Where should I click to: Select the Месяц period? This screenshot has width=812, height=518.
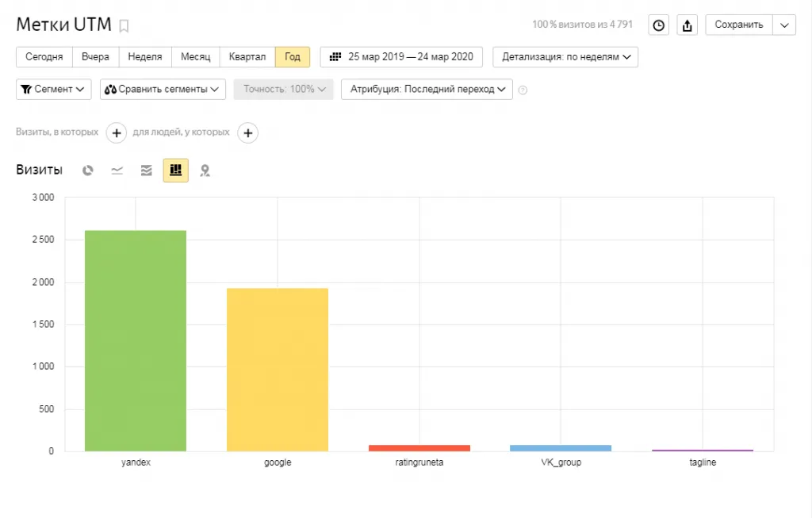click(x=196, y=57)
